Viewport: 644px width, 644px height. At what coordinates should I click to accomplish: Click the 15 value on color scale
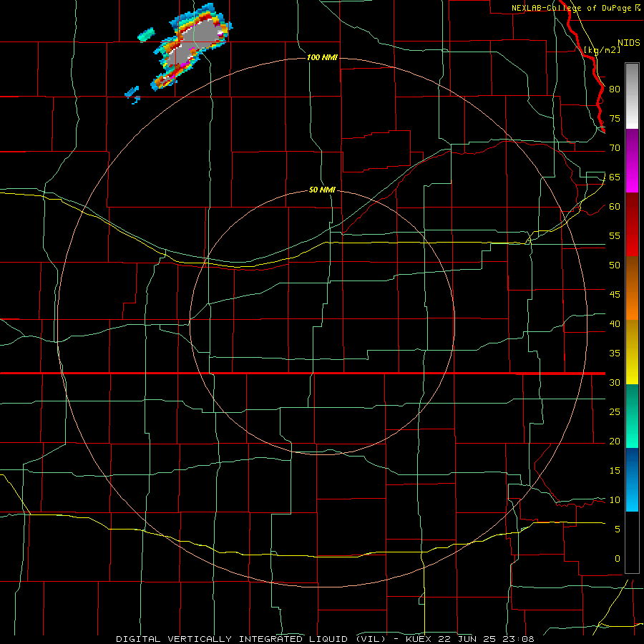tap(615, 470)
